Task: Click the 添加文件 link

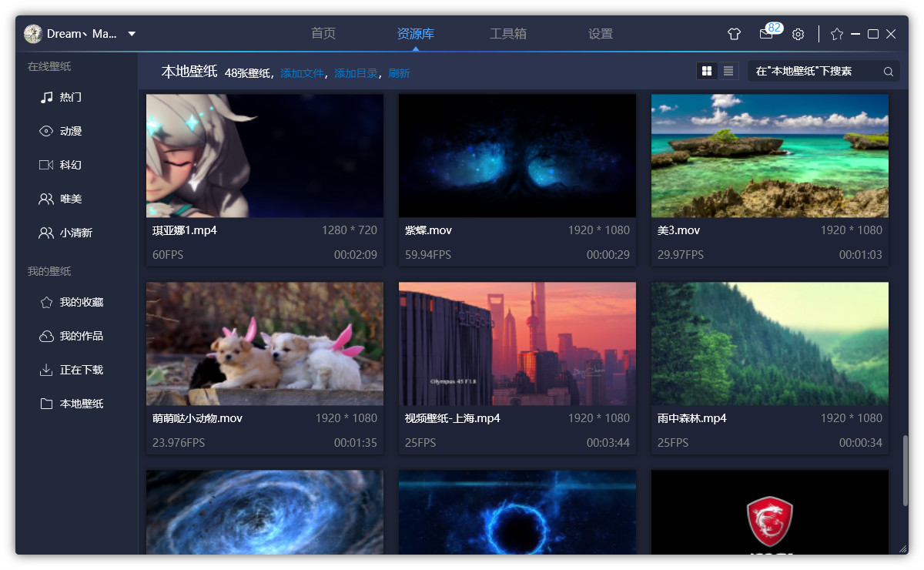Action: (302, 73)
